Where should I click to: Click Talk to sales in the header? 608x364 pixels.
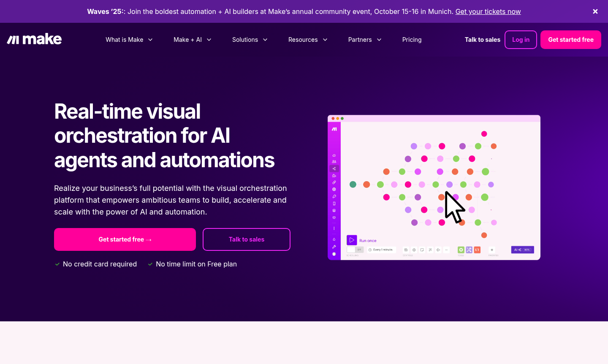point(482,40)
